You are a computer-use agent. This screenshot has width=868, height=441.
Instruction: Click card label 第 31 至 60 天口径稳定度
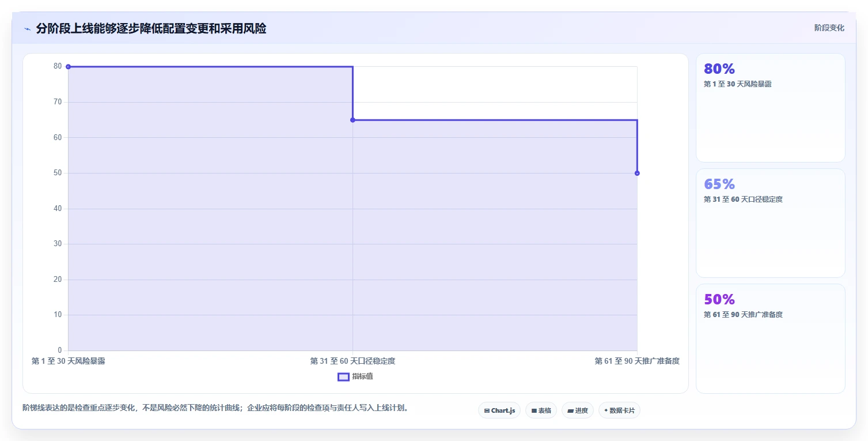(743, 199)
